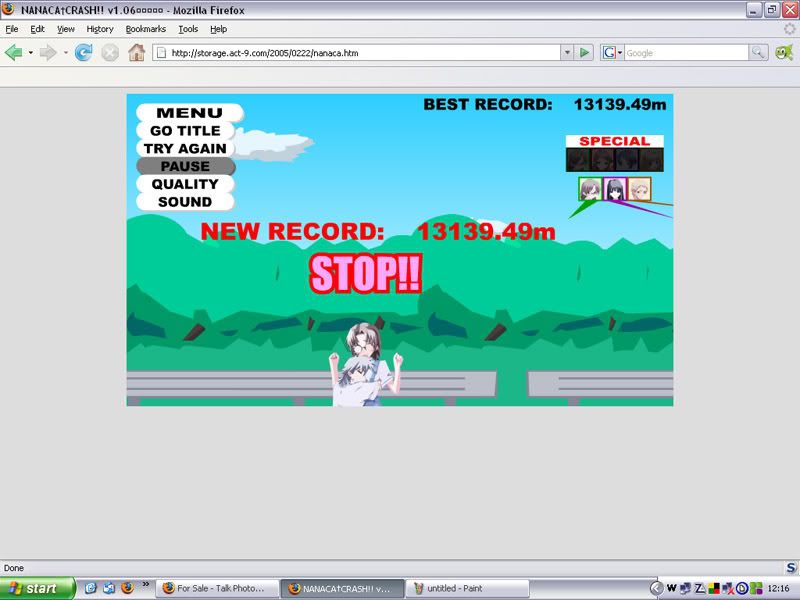This screenshot has width=800, height=600.
Task: Click TRY AGAIN to restart the game
Action: tap(185, 148)
